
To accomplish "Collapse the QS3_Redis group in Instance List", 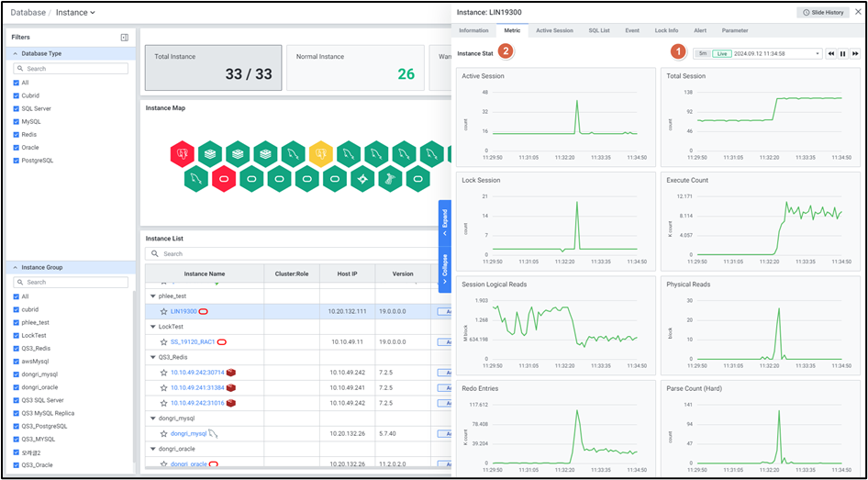I will click(152, 357).
